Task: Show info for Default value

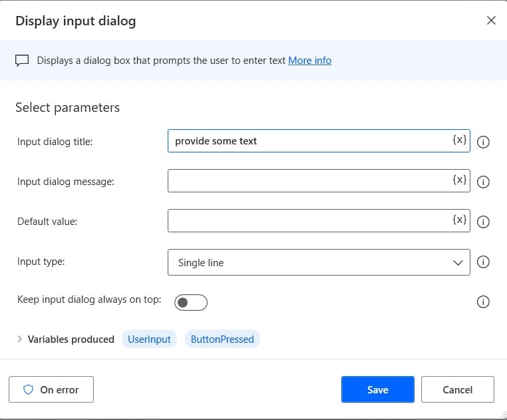Action: click(x=483, y=222)
